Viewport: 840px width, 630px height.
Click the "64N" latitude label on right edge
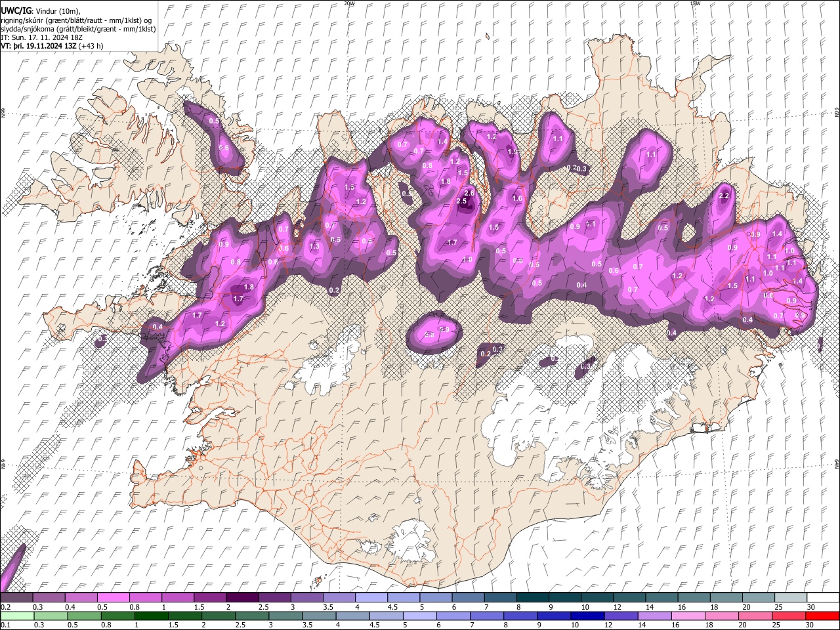pyautogui.click(x=837, y=464)
